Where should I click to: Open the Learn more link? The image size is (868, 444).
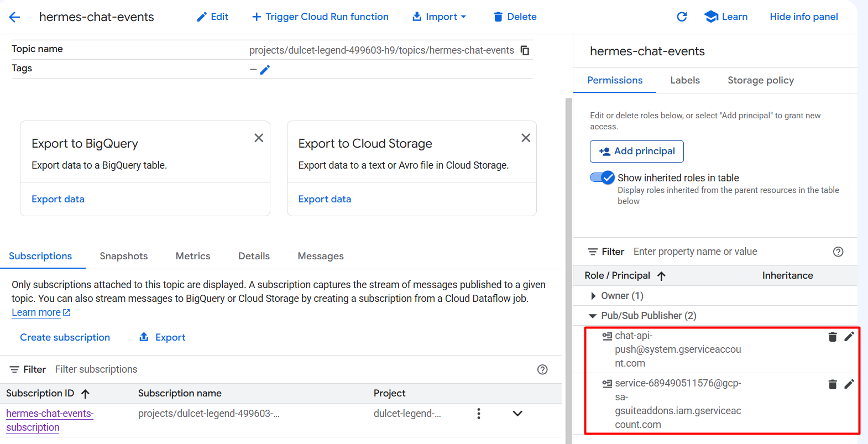coord(41,312)
